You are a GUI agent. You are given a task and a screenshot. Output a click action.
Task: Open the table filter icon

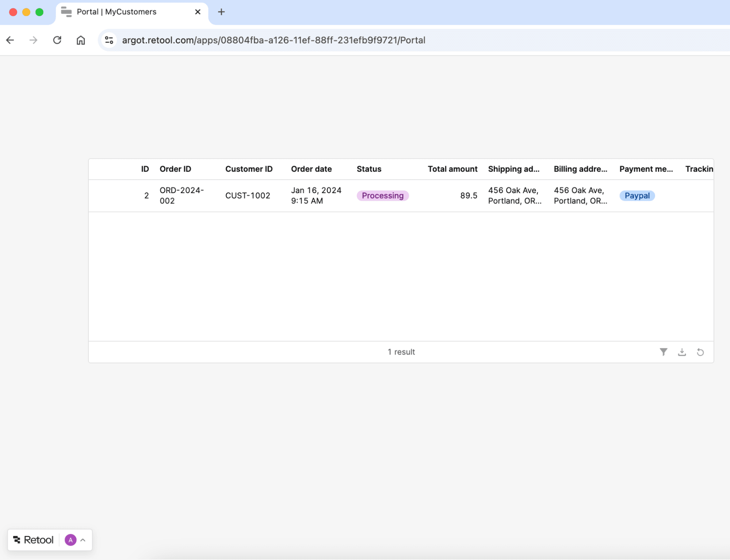[x=663, y=352]
